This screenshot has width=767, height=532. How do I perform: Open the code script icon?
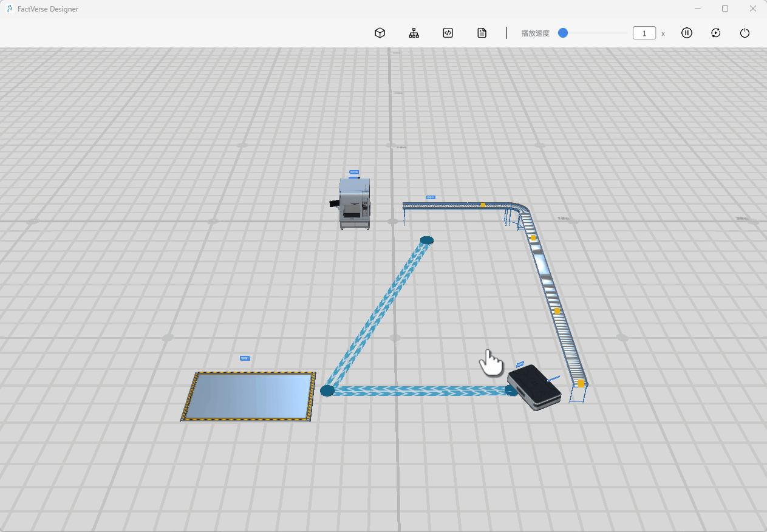448,33
